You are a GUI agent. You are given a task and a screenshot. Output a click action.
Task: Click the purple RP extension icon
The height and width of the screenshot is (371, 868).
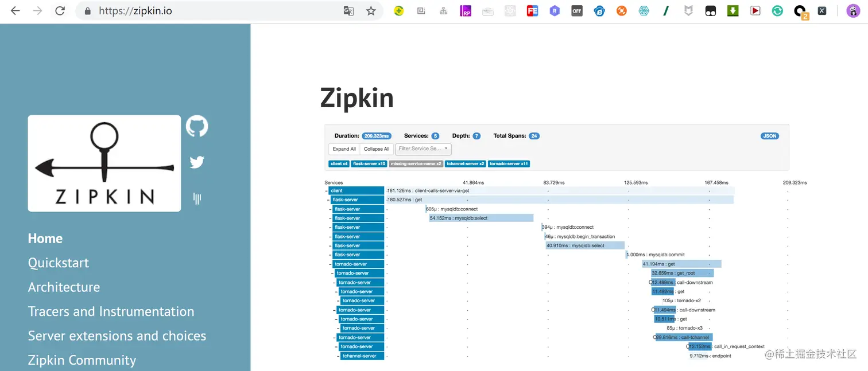466,11
